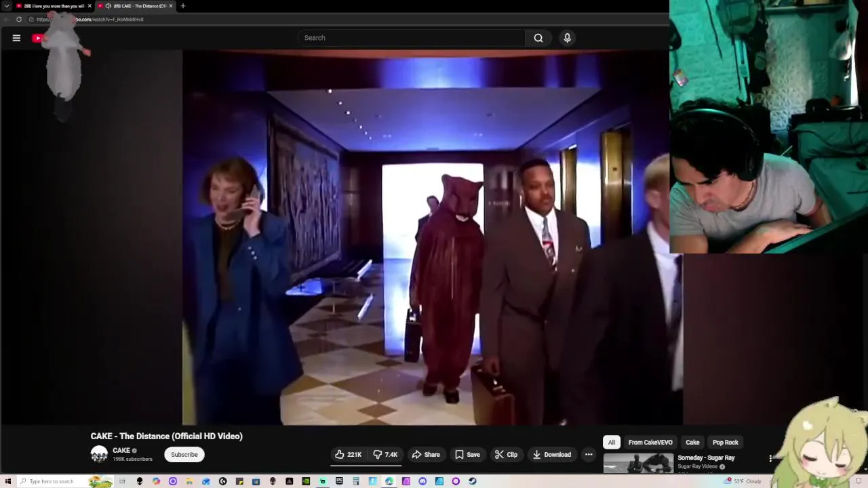Subscribe to the CAKE channel

(x=184, y=455)
